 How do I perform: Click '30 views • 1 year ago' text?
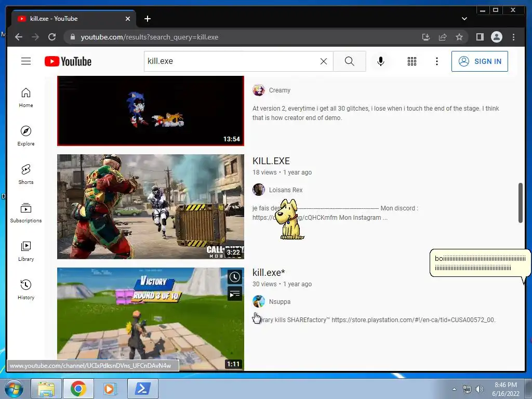(x=282, y=284)
